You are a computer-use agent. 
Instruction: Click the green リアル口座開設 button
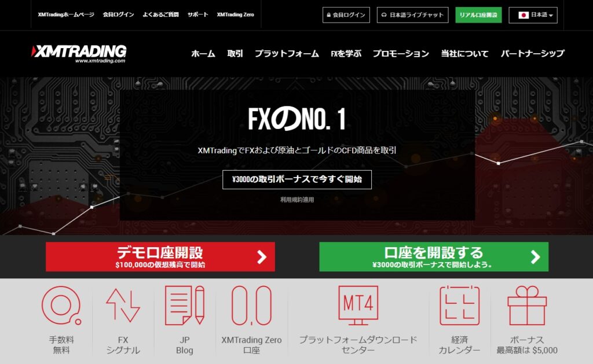click(478, 15)
